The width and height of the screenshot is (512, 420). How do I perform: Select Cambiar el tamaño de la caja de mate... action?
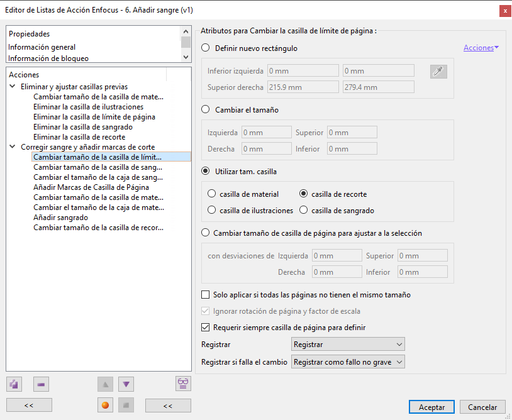click(x=99, y=207)
